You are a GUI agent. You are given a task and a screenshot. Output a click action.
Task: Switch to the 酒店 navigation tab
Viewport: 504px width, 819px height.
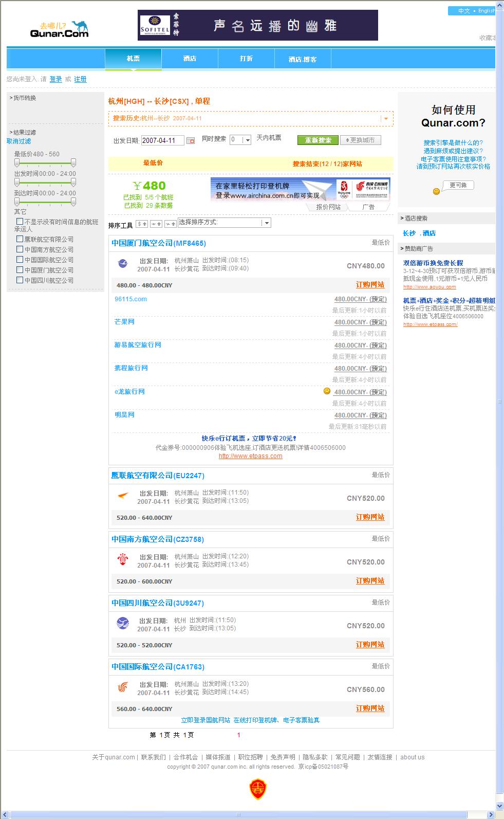pos(190,59)
